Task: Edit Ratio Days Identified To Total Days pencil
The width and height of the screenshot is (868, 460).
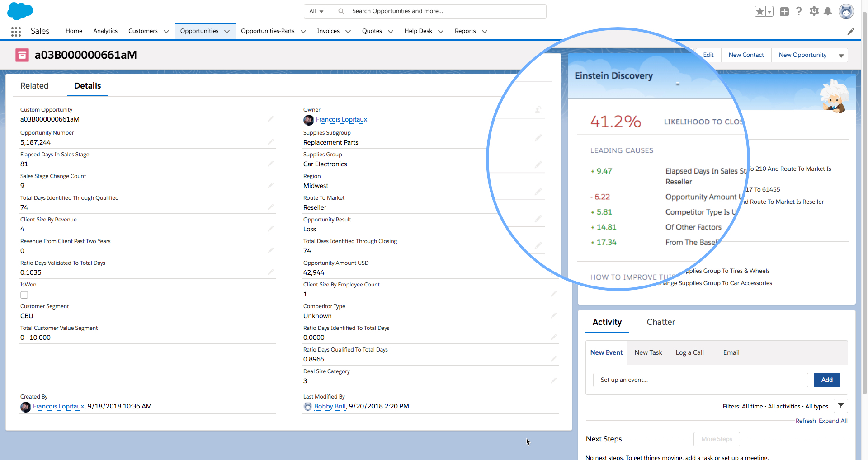Action: (x=553, y=337)
